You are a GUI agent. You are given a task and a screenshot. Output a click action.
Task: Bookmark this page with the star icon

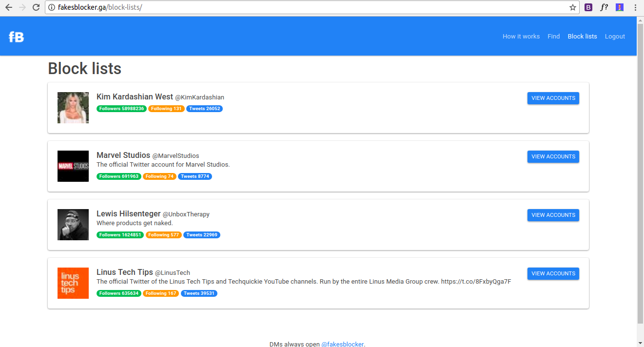click(572, 7)
